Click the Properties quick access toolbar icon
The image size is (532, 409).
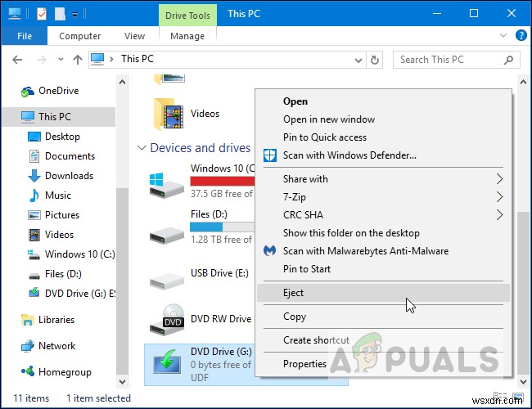coord(42,14)
